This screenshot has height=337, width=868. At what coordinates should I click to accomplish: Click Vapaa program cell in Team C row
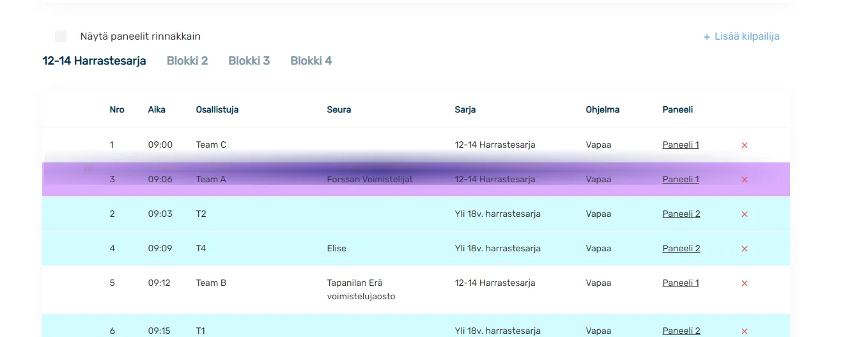[598, 145]
